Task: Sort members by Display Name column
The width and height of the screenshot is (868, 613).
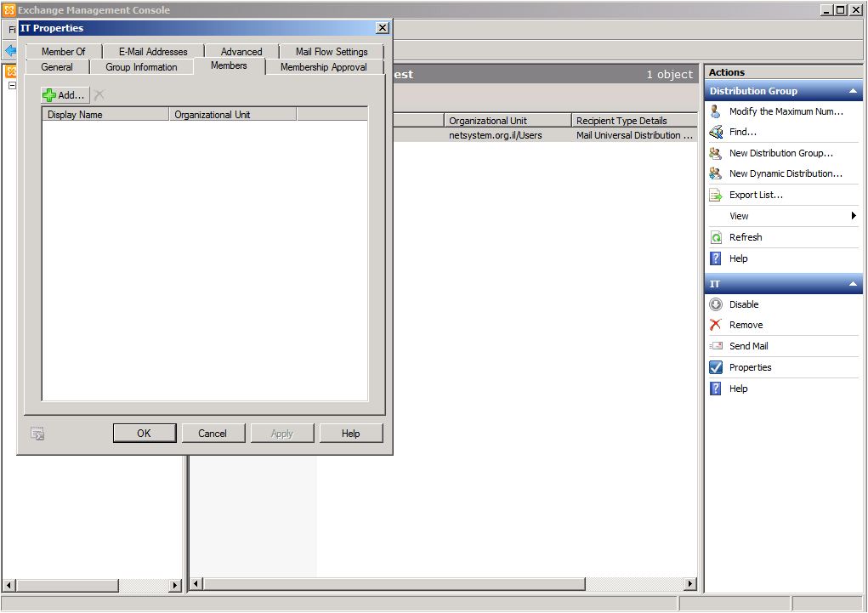Action: [x=105, y=114]
